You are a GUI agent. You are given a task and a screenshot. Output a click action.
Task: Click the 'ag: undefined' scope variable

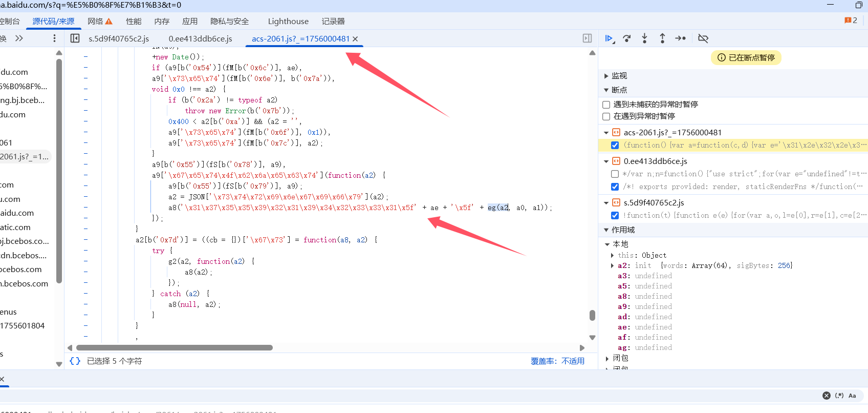[x=645, y=348]
